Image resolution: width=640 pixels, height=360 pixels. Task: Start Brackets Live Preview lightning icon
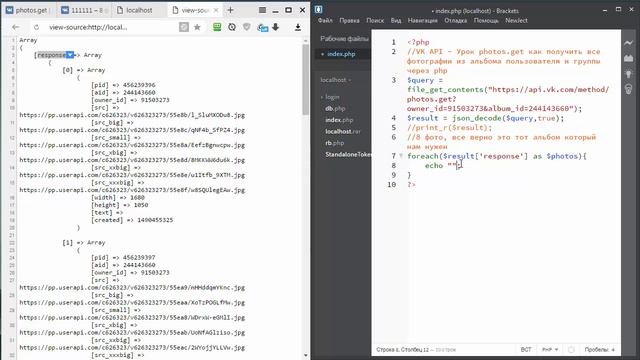point(629,43)
